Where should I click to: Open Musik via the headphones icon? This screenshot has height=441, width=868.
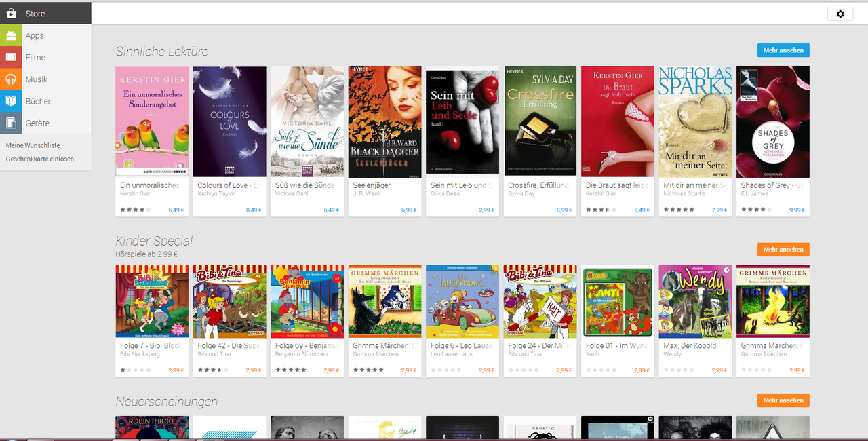pyautogui.click(x=11, y=79)
